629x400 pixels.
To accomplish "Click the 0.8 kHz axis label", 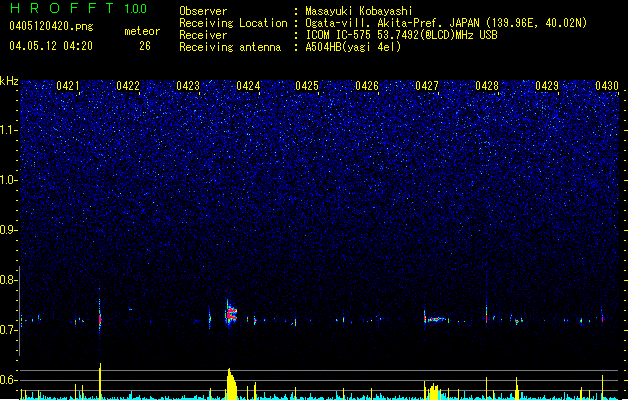I will (x=9, y=280).
